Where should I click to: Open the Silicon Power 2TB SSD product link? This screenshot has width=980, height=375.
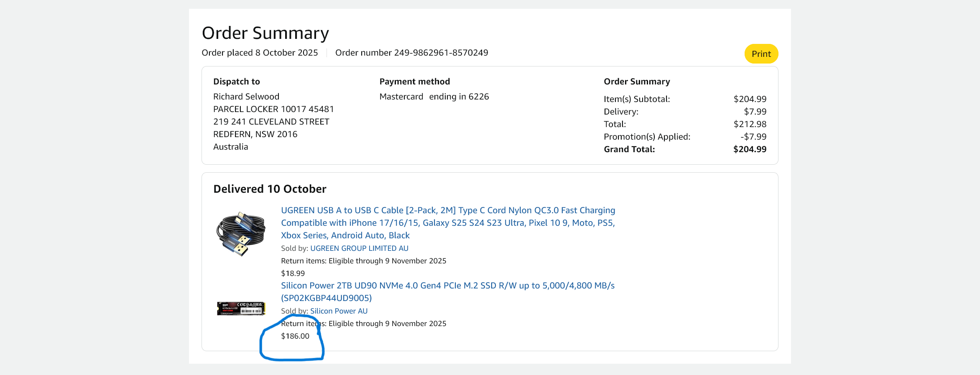[x=447, y=286]
